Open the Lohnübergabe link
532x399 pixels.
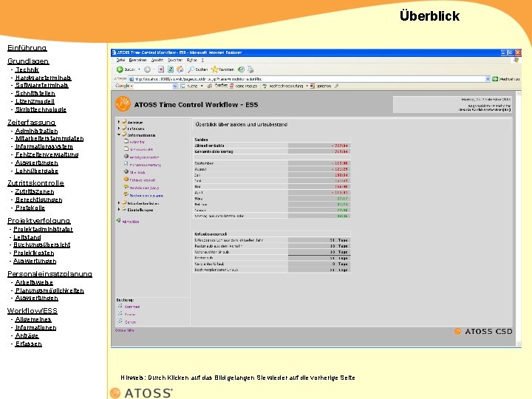pyautogui.click(x=37, y=171)
